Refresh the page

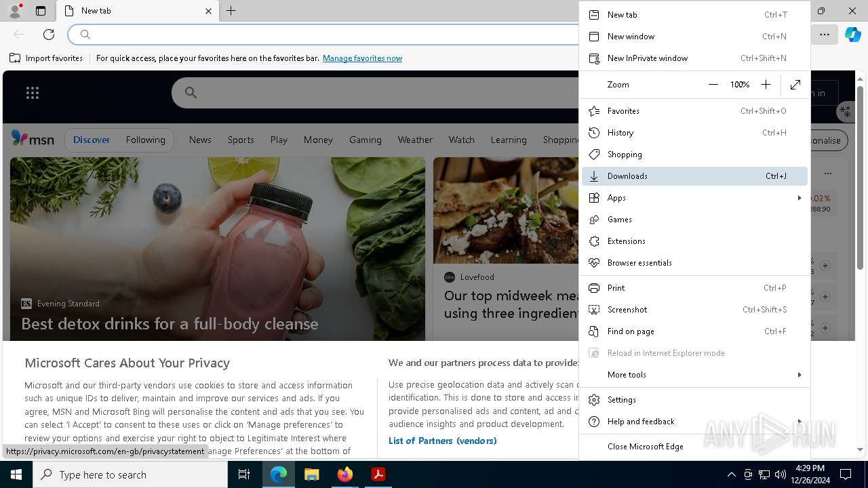(x=49, y=35)
